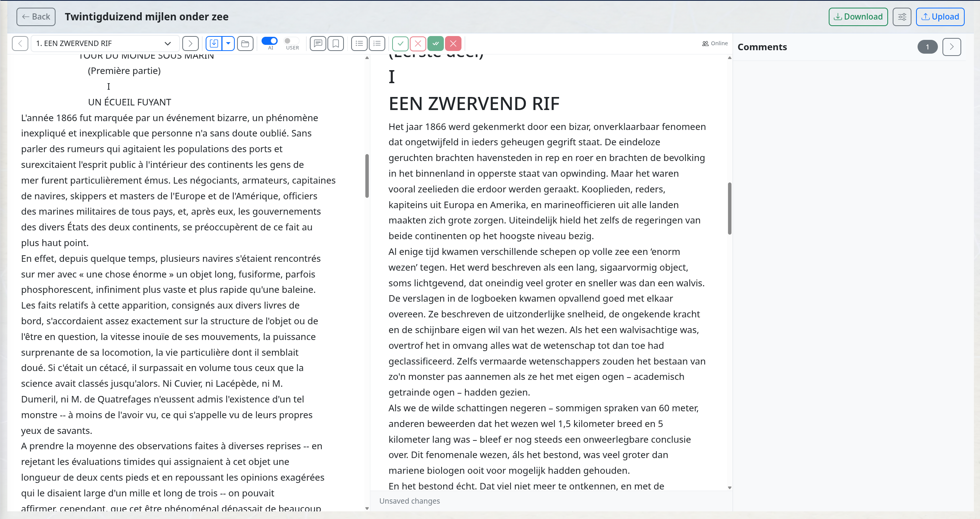
Task: Click the left pane scroll-up arrow
Action: pos(367,58)
